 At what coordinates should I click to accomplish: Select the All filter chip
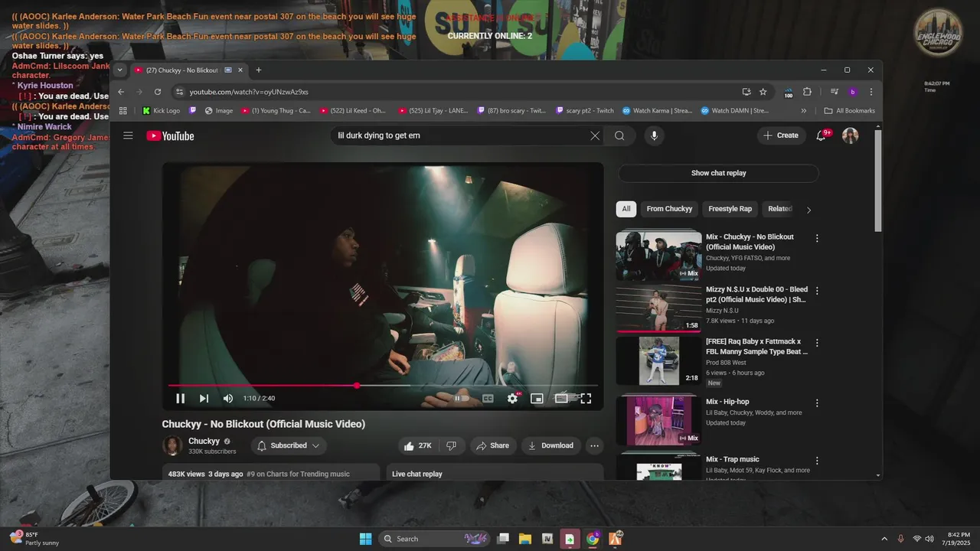coord(626,209)
